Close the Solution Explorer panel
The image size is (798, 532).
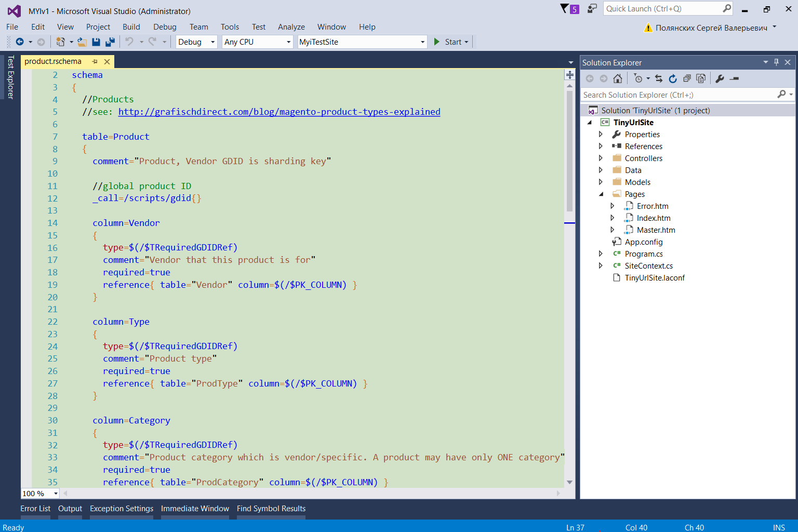pyautogui.click(x=788, y=62)
